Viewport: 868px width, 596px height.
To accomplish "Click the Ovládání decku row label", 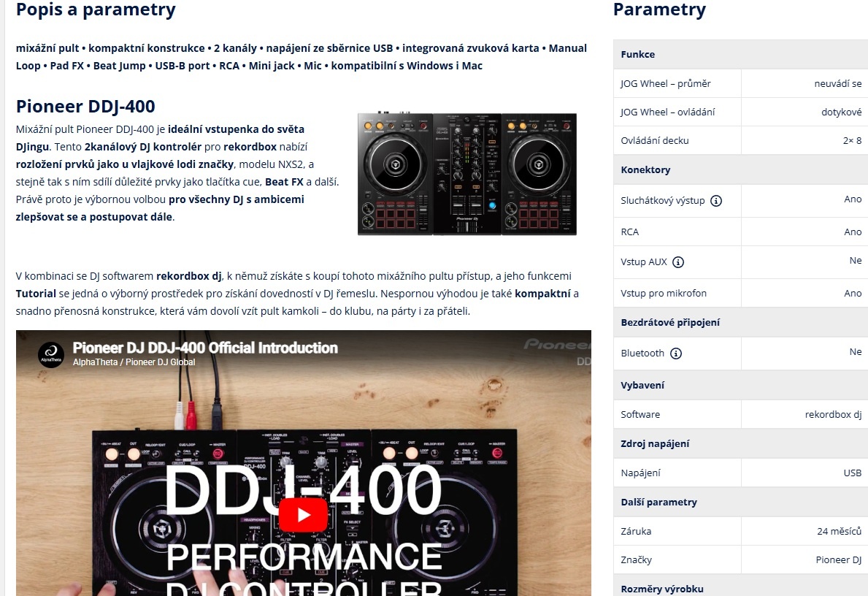I will pos(655,141).
